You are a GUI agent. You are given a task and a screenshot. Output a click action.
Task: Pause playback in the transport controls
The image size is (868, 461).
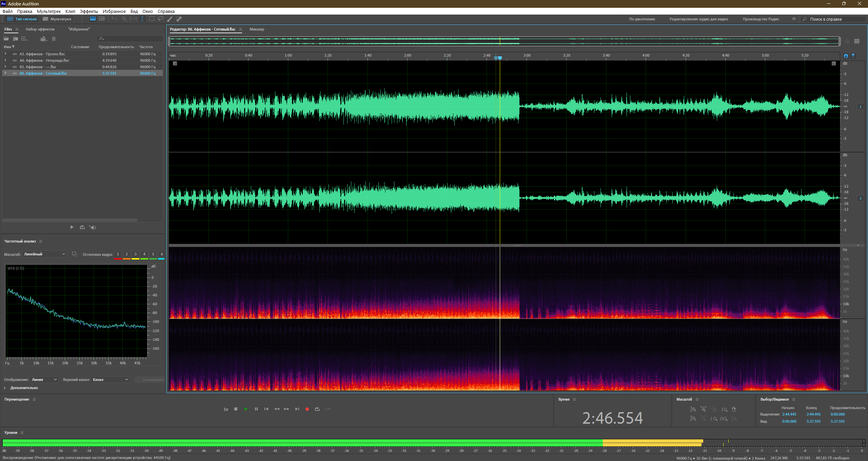(x=256, y=409)
